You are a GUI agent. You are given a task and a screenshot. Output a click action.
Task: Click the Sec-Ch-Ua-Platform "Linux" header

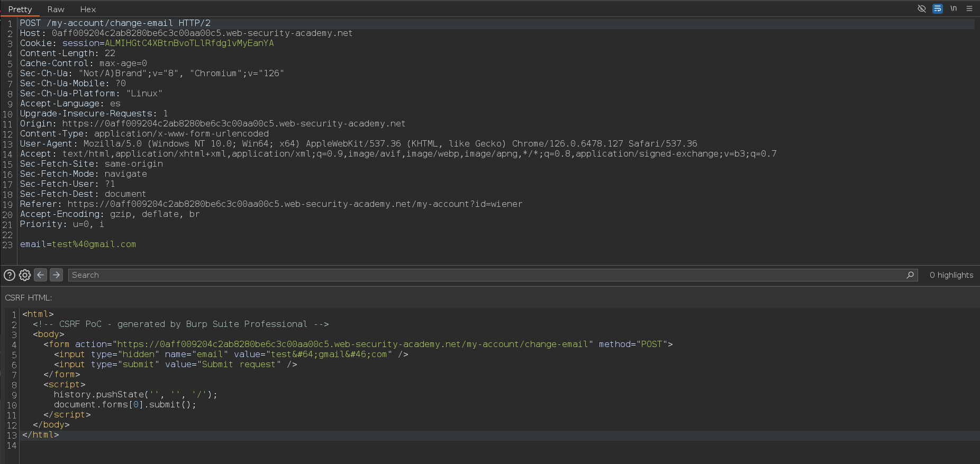point(91,94)
